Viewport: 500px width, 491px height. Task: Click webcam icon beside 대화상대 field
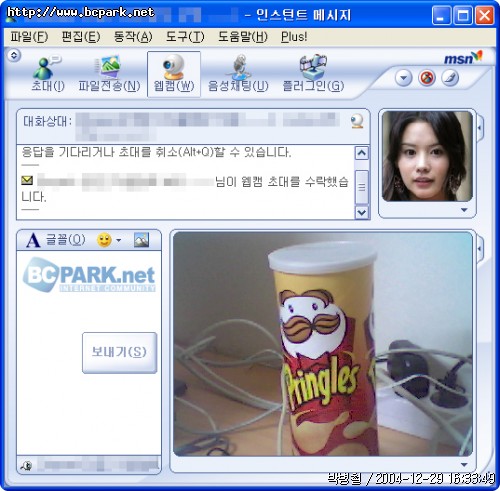point(357,121)
